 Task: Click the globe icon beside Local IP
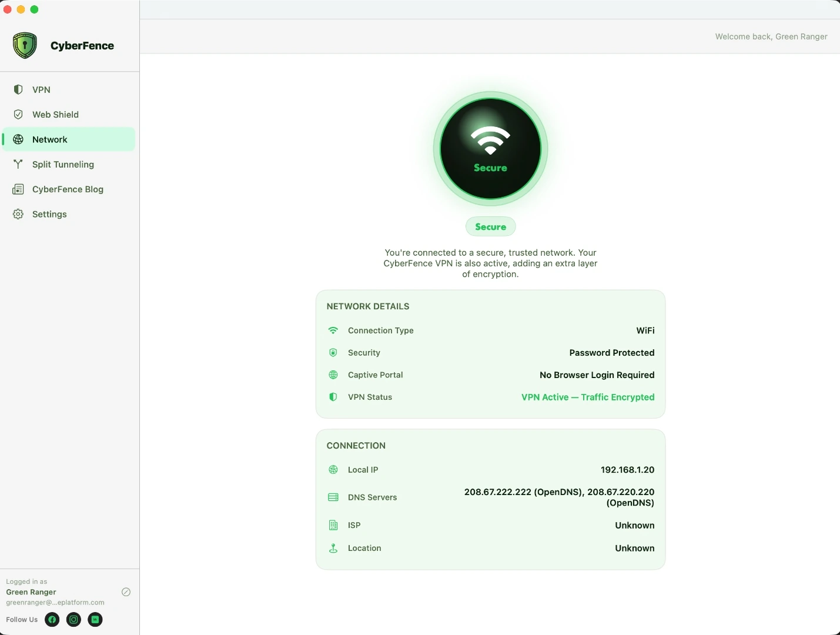[x=333, y=470]
